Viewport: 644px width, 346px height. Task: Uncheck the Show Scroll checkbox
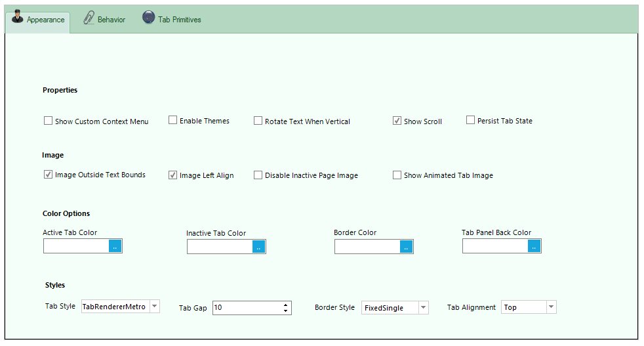[397, 121]
